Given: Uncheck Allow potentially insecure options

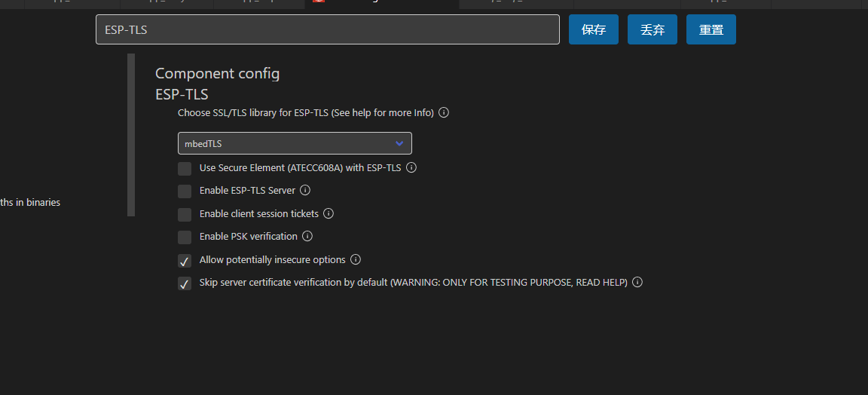Looking at the screenshot, I should (185, 260).
